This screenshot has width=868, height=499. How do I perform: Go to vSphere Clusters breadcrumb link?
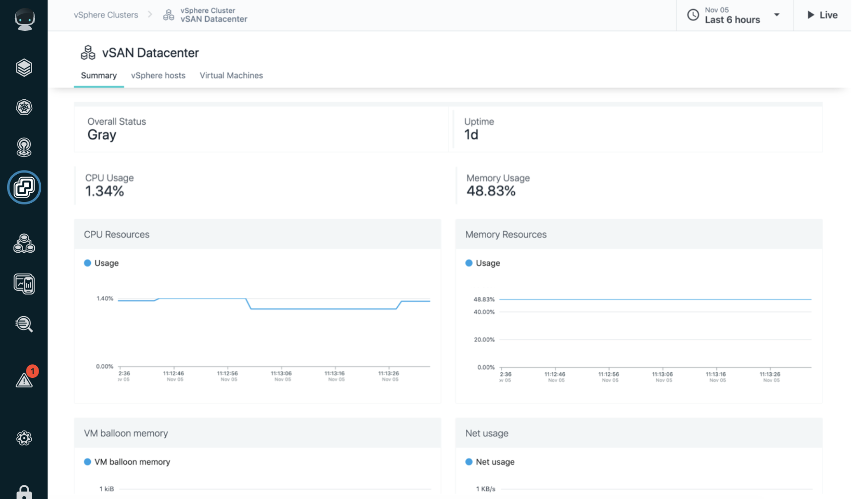click(x=106, y=15)
